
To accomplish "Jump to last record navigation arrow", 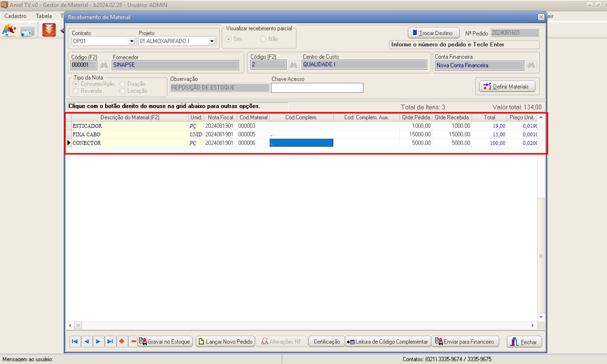I will 110,341.
